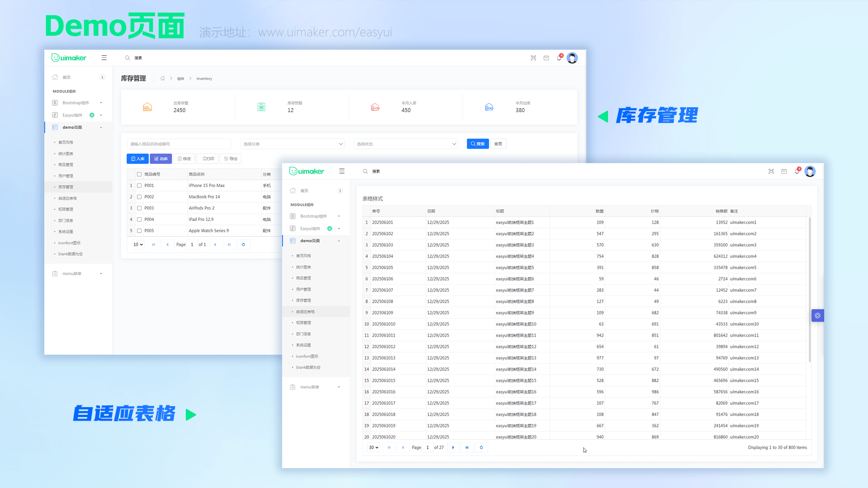
Task: Toggle the select-all checkbox in 商品编号 header
Action: [139, 174]
